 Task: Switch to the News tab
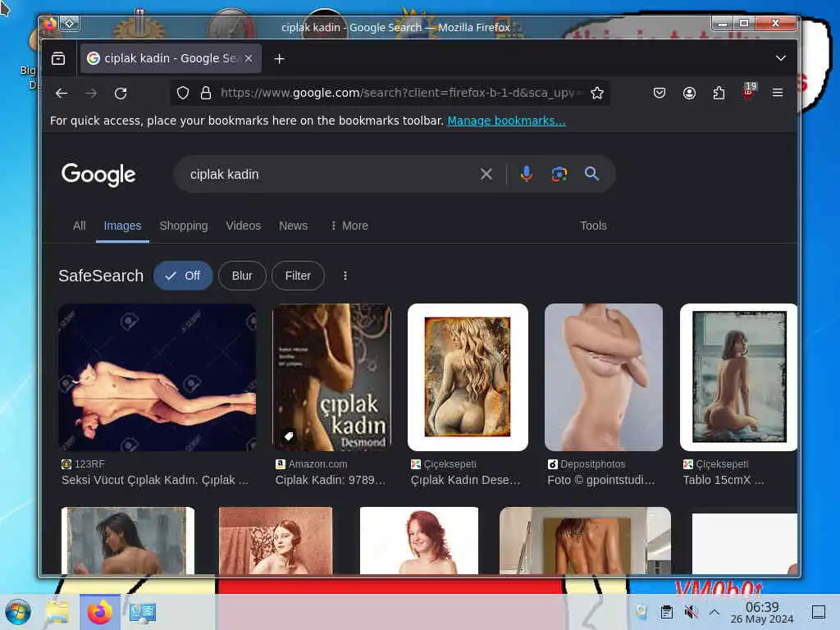point(293,226)
